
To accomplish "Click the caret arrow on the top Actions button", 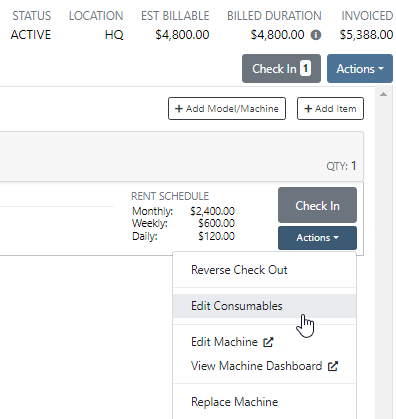I will (x=381, y=69).
